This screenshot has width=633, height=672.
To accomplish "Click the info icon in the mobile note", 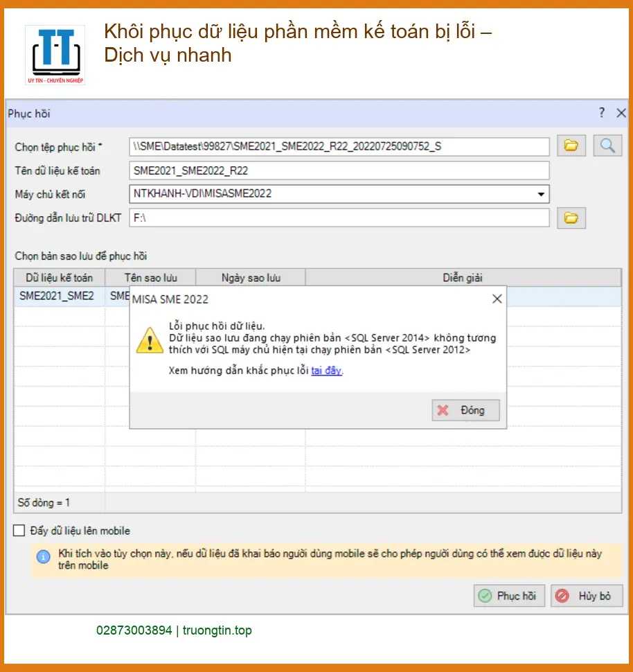I will 43,556.
